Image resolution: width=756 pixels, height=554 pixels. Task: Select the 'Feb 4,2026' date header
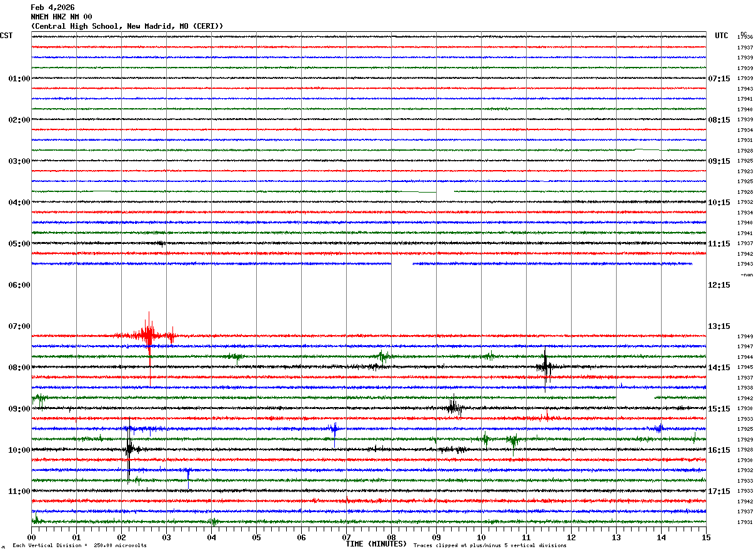pyautogui.click(x=52, y=8)
